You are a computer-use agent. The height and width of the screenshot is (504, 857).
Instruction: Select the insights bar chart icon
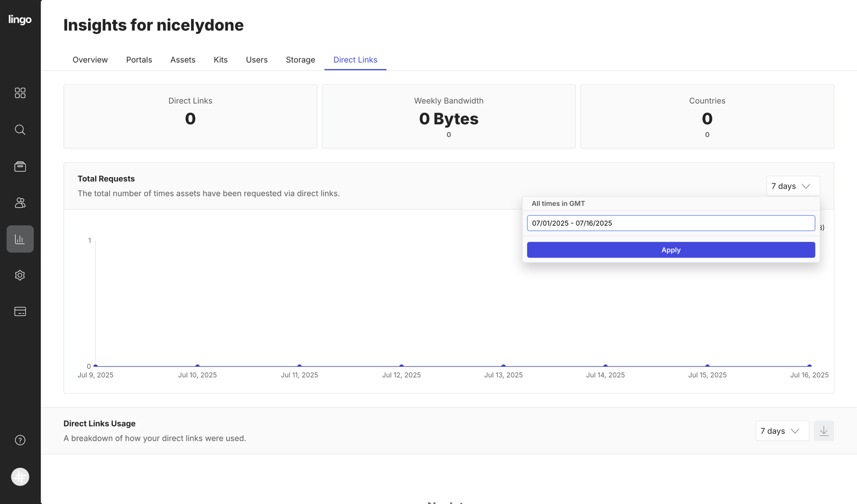pyautogui.click(x=20, y=239)
